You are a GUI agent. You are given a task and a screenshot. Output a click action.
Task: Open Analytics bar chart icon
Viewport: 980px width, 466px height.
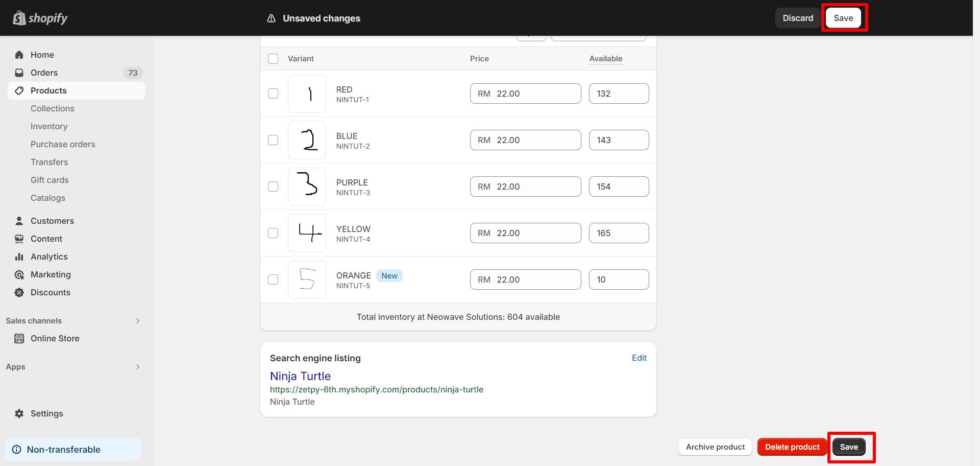tap(19, 257)
